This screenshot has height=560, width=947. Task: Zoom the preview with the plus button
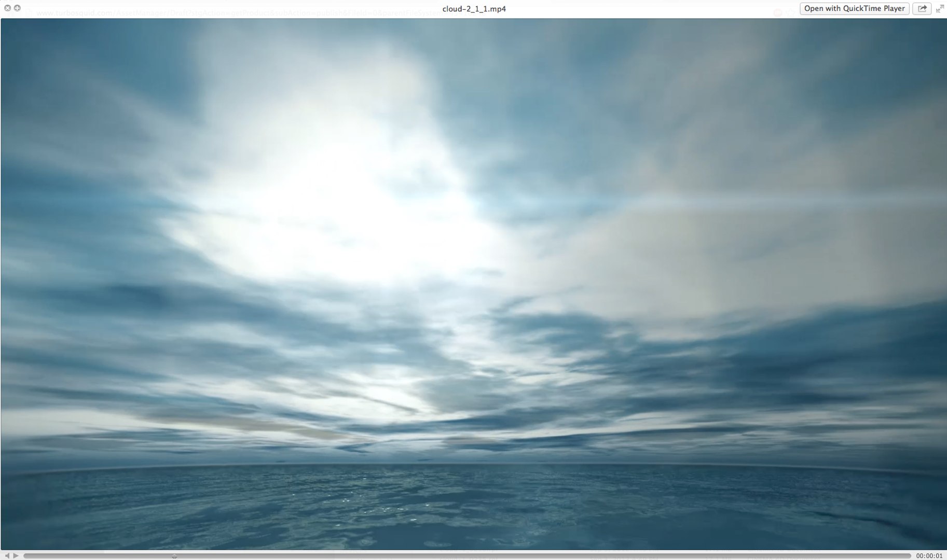tap(17, 8)
